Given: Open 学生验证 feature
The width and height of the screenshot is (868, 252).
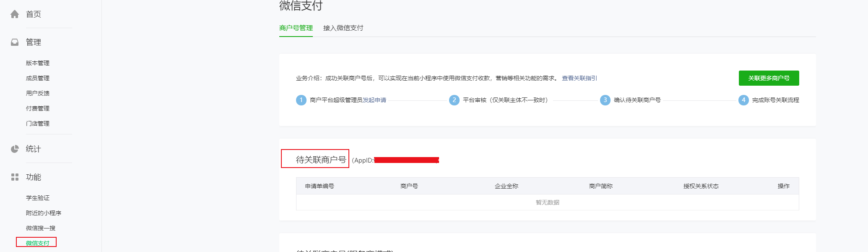Looking at the screenshot, I should (38, 198).
